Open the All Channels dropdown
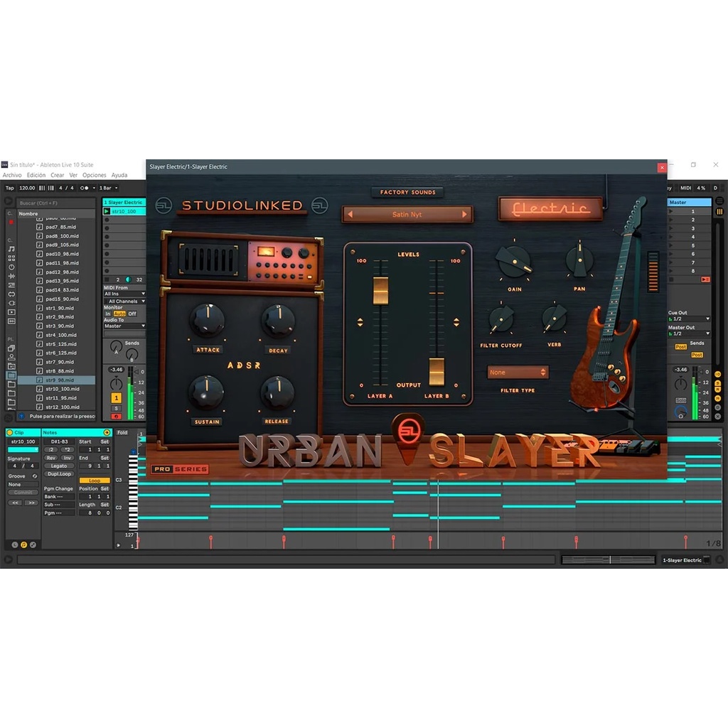728x728 pixels. click(x=124, y=301)
